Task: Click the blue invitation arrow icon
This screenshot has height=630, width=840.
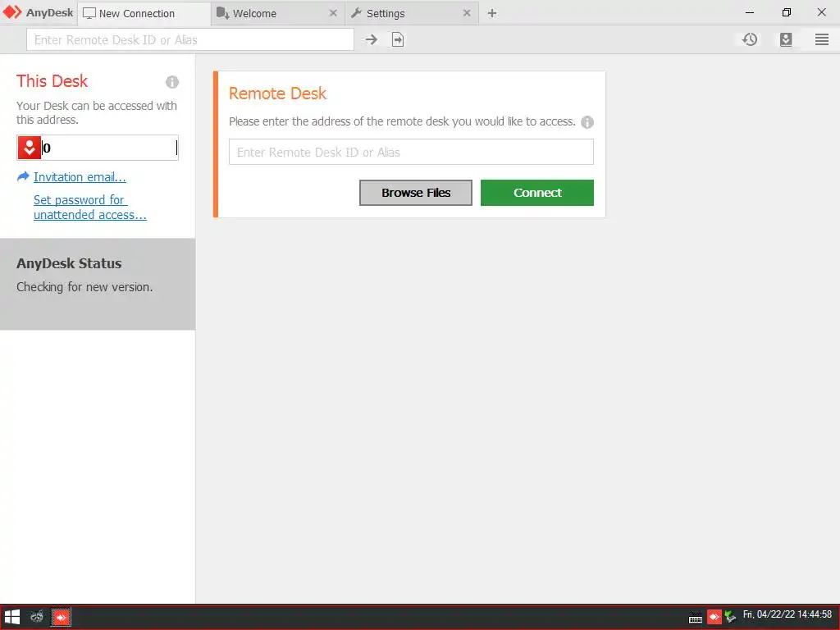Action: (23, 176)
